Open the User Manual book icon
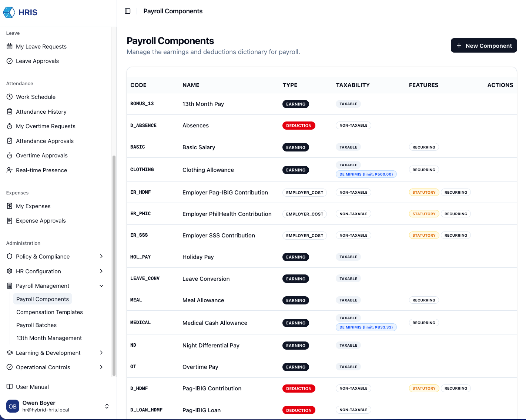 (10, 387)
